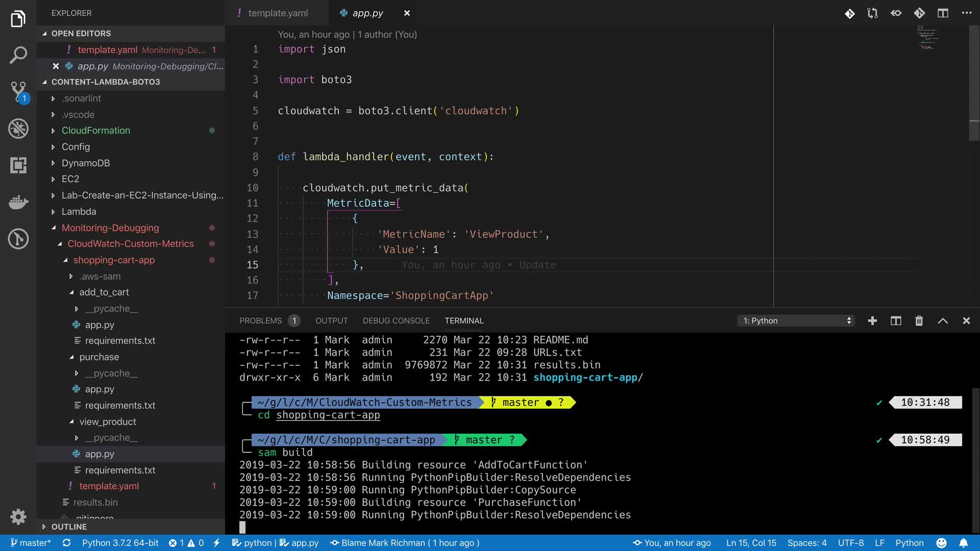
Task: Click the 'Python 3.7.2 64-bit' interpreter selector
Action: (120, 543)
